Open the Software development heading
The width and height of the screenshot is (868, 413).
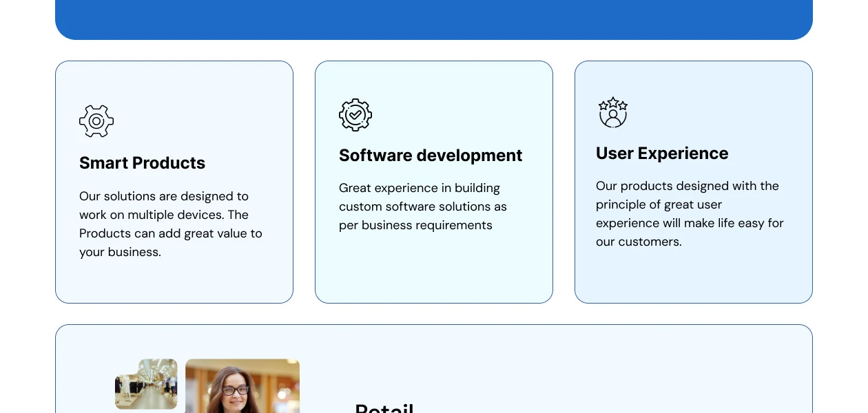[431, 156]
